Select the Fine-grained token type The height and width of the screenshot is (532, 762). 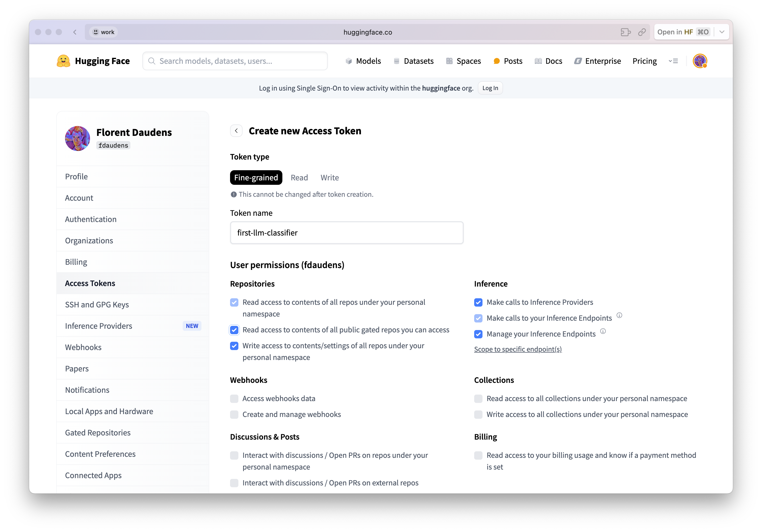pos(256,178)
